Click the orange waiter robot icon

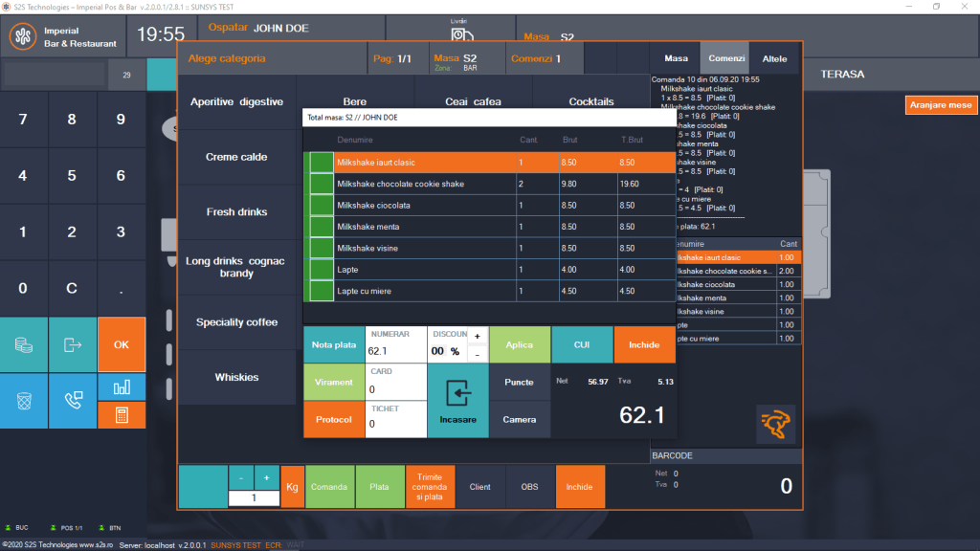[x=775, y=424]
